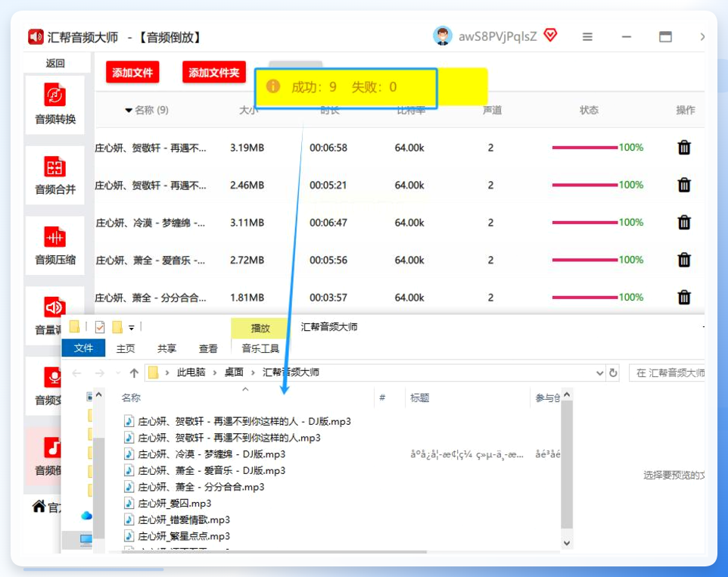Open the 音频压缩 audio compress tool
The height and width of the screenshot is (577, 728).
[54, 245]
